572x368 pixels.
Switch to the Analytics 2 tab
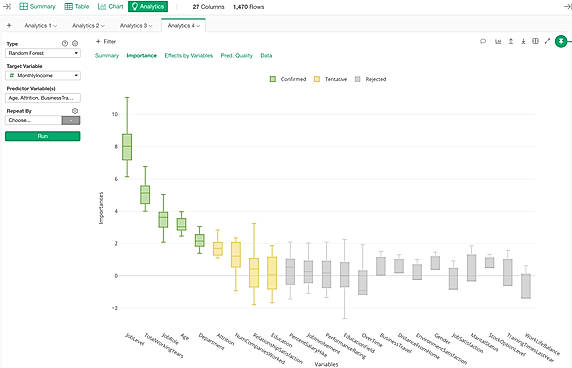point(88,26)
